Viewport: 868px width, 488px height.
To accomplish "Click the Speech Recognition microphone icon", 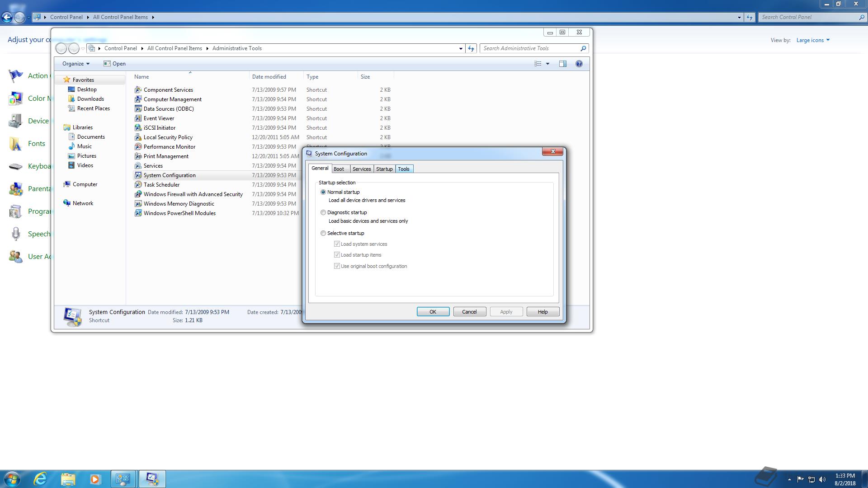I will pyautogui.click(x=15, y=234).
